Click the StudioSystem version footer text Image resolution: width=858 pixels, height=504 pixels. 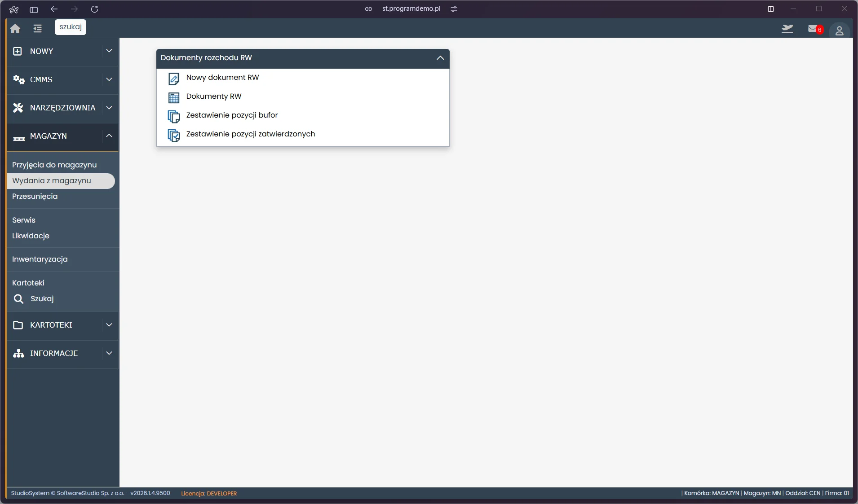click(x=91, y=493)
